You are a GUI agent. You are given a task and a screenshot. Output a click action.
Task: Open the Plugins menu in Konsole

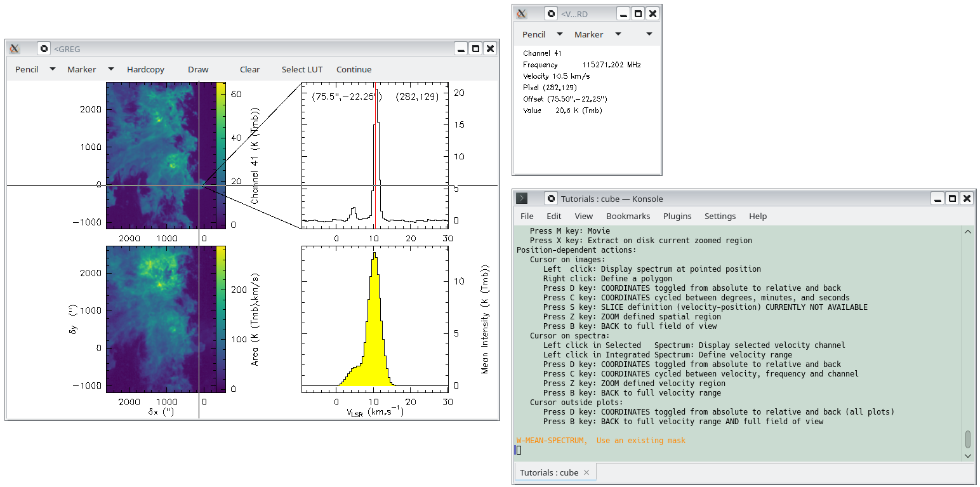(677, 216)
